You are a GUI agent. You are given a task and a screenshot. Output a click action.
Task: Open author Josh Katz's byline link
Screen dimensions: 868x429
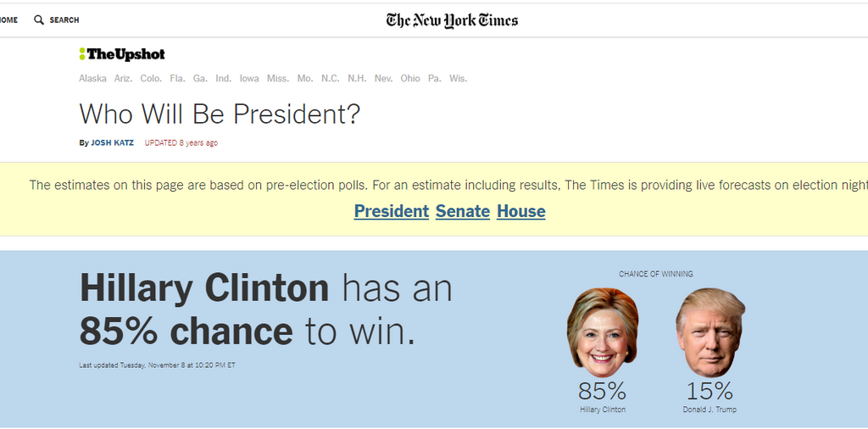point(113,142)
